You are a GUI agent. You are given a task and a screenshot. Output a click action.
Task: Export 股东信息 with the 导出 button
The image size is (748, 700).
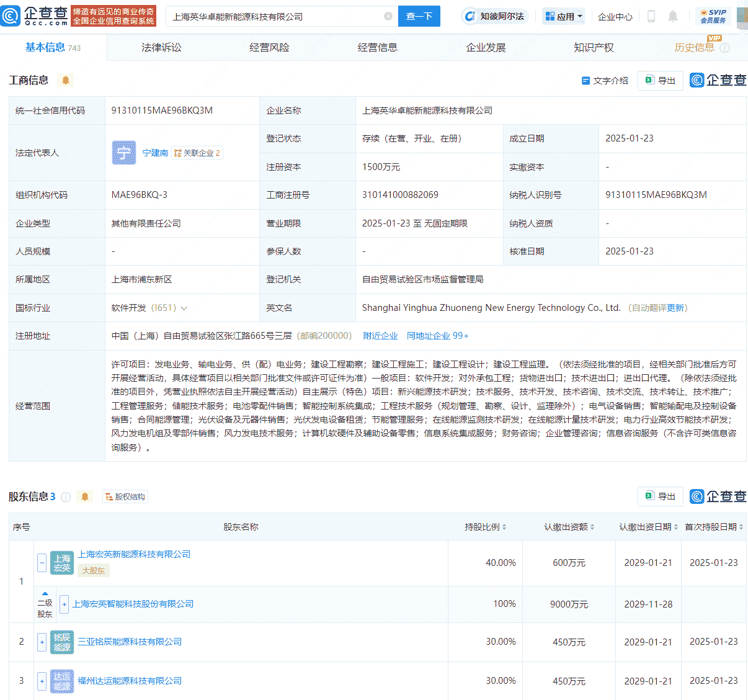click(x=660, y=496)
